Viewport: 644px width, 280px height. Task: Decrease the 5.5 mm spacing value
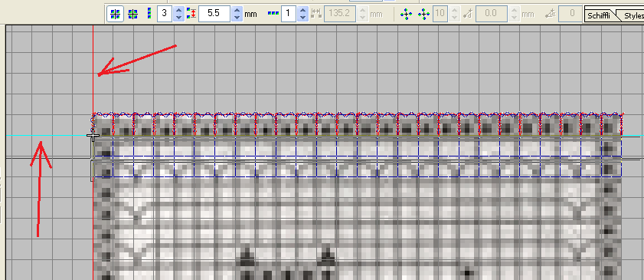(237, 18)
